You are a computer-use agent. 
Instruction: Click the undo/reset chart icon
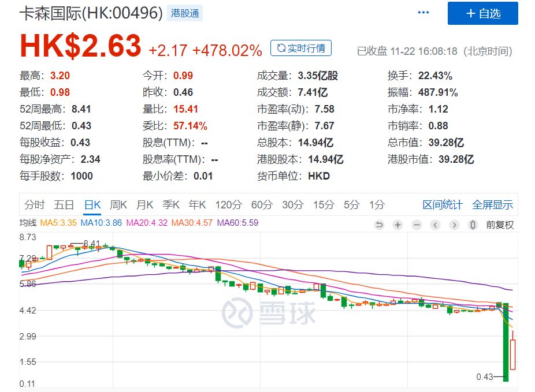379,225
